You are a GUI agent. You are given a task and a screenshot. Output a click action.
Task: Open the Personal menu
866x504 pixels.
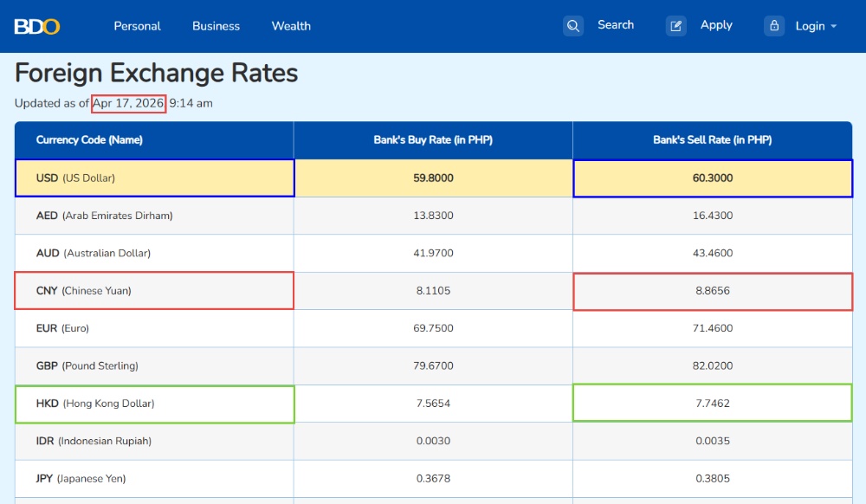coord(137,26)
